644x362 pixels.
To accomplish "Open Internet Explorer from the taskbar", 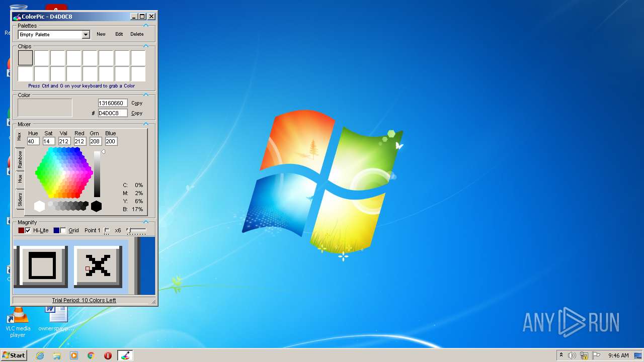I will [40, 355].
